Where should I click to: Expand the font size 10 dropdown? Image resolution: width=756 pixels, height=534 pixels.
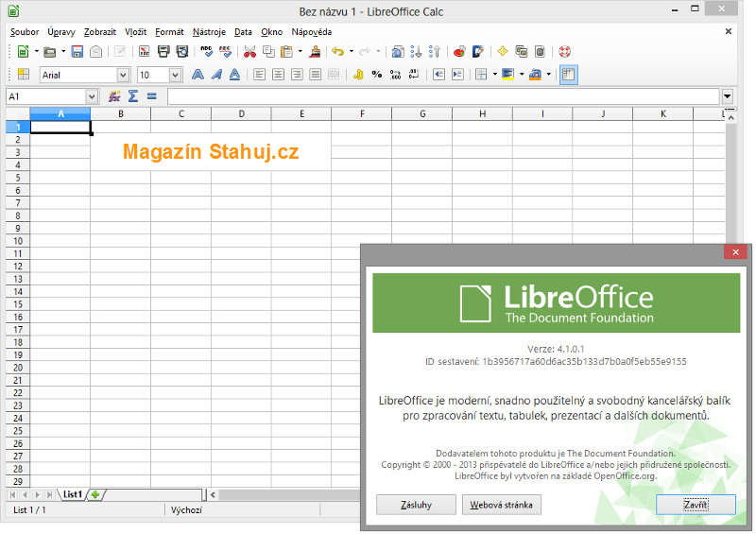[175, 75]
